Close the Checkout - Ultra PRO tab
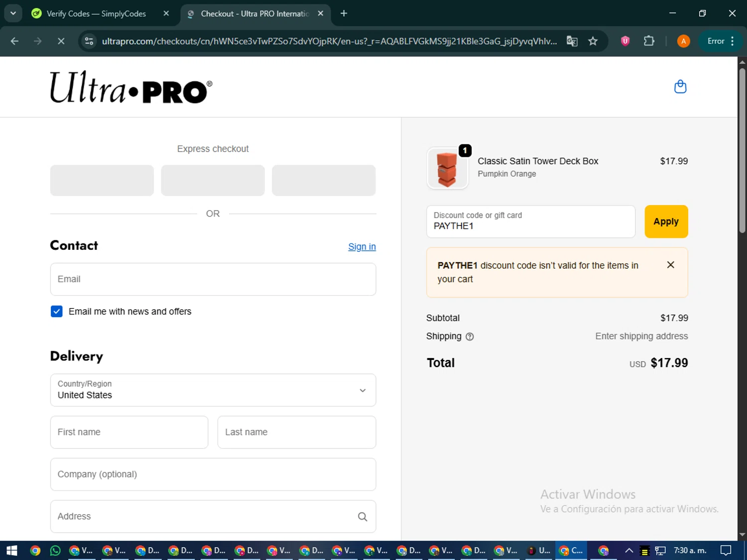Viewport: 747px width, 560px height. pyautogui.click(x=321, y=13)
